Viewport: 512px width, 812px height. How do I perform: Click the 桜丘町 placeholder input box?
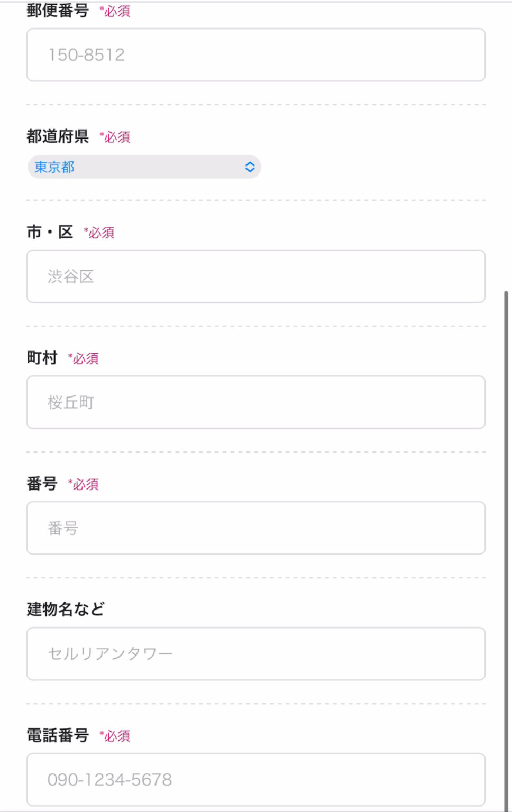[256, 402]
